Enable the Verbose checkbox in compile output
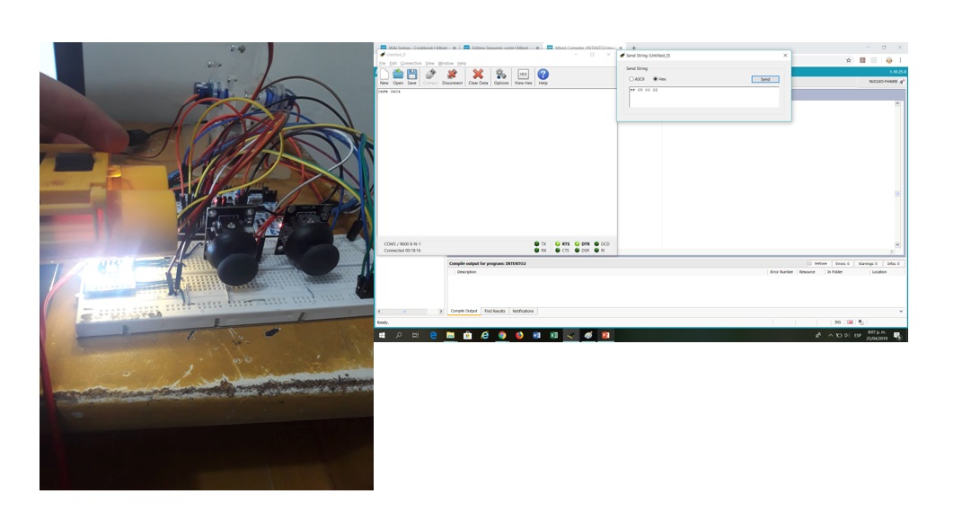 click(x=809, y=263)
